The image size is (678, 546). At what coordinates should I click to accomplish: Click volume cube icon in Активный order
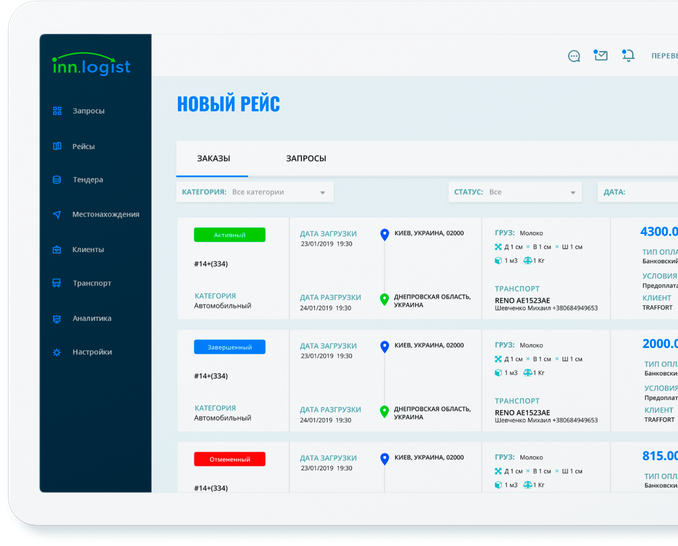coord(498,261)
